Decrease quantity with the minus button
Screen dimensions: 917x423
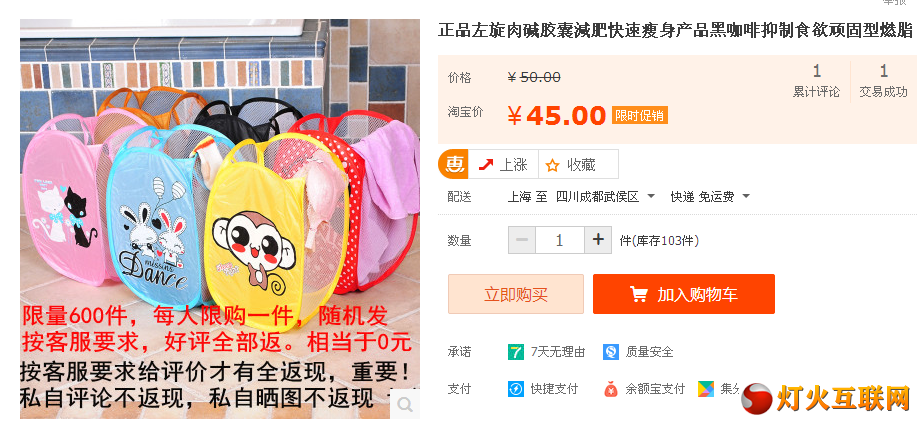pos(522,240)
